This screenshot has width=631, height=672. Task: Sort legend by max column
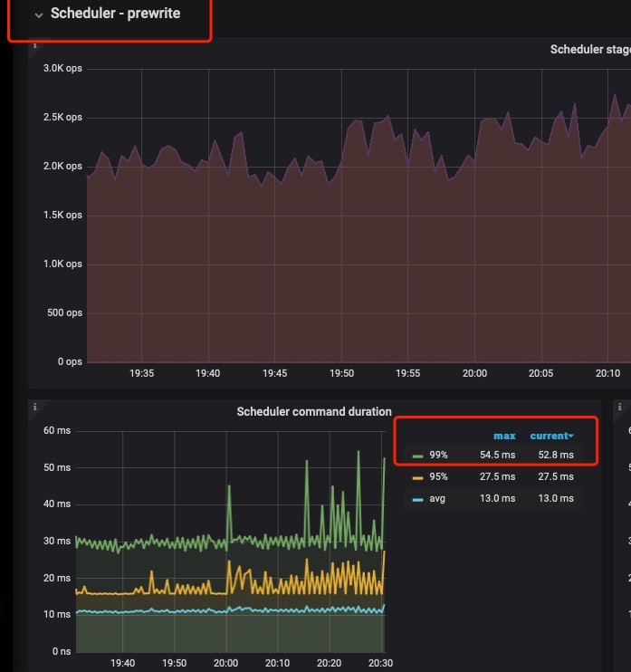pyautogui.click(x=503, y=436)
